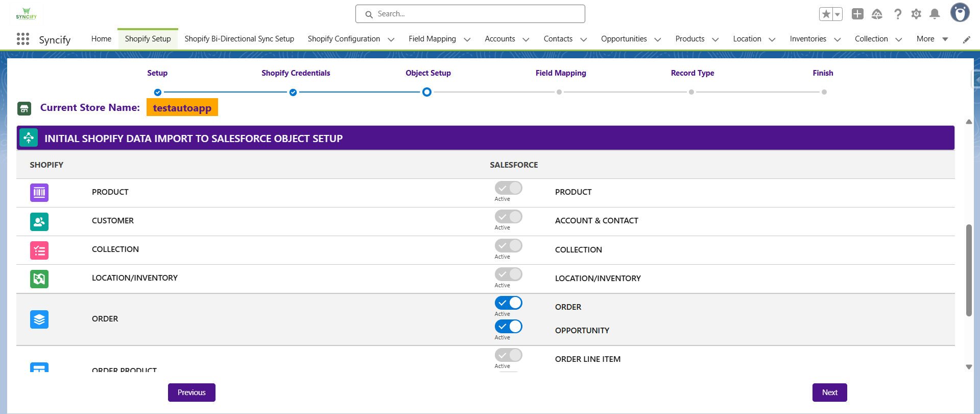
Task: Open the Accounts tab
Action: click(500, 39)
